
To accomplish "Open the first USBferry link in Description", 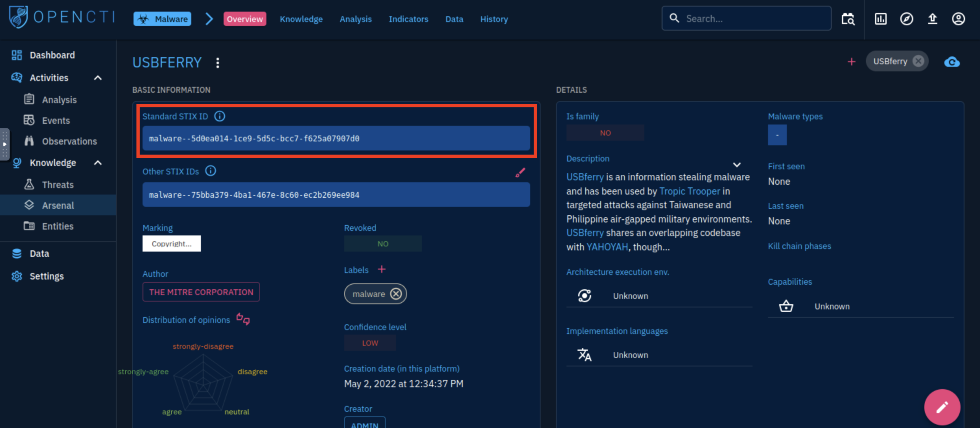I will click(585, 177).
